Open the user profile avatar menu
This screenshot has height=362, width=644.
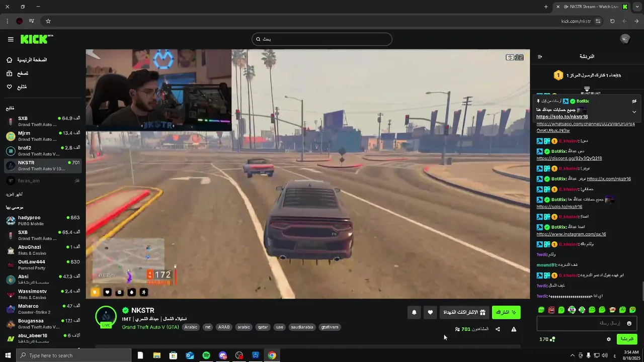pyautogui.click(x=625, y=39)
